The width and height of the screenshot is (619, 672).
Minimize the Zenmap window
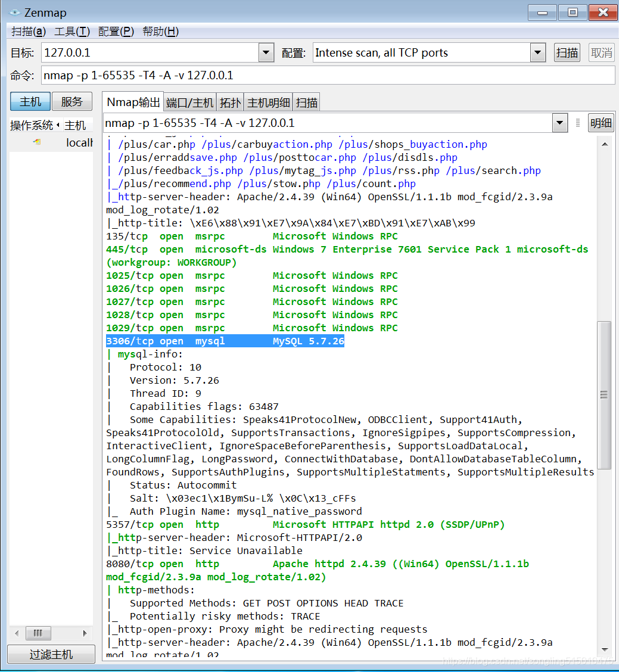click(542, 13)
